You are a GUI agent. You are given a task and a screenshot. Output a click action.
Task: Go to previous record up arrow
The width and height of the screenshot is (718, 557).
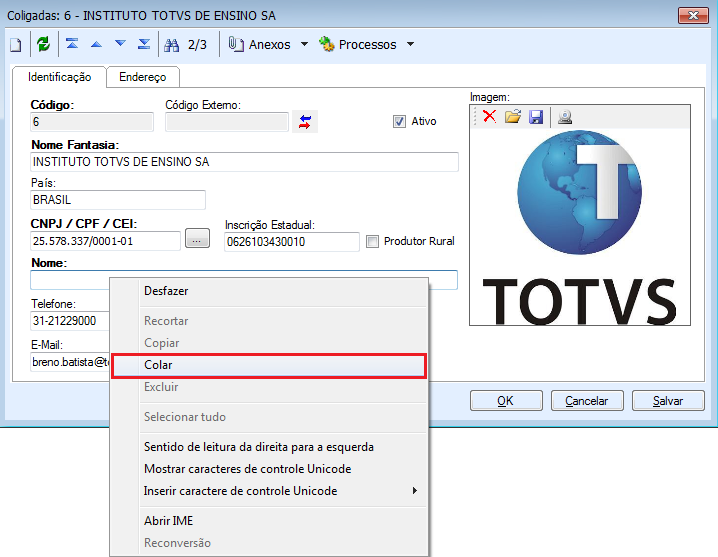[96, 44]
